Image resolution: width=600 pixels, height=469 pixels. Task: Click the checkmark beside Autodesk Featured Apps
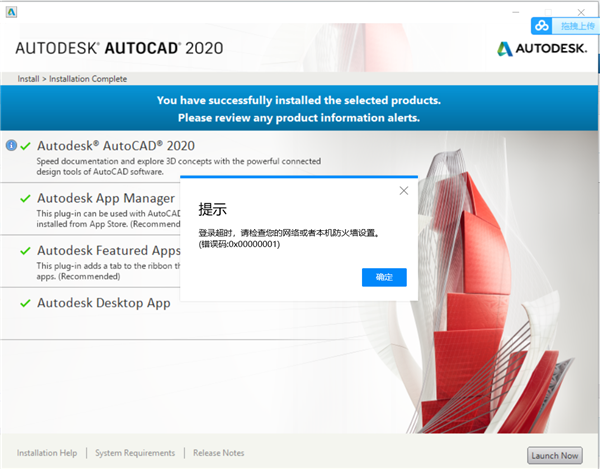(26, 250)
